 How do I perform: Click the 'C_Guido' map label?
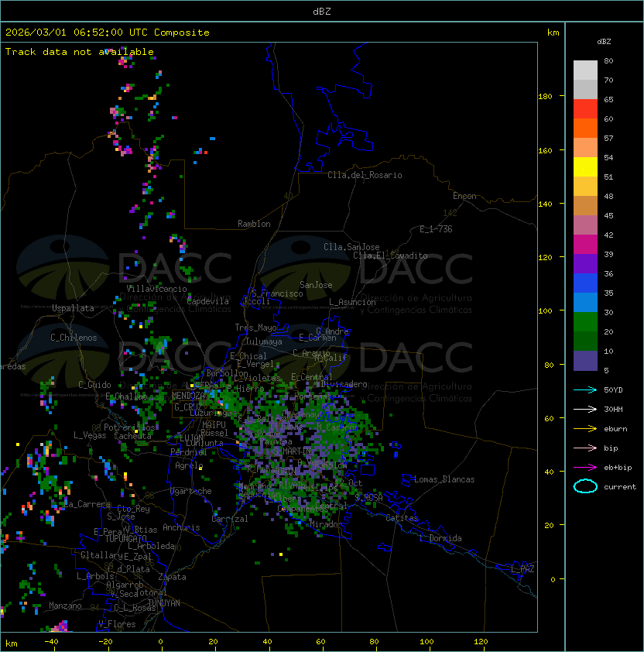click(94, 385)
